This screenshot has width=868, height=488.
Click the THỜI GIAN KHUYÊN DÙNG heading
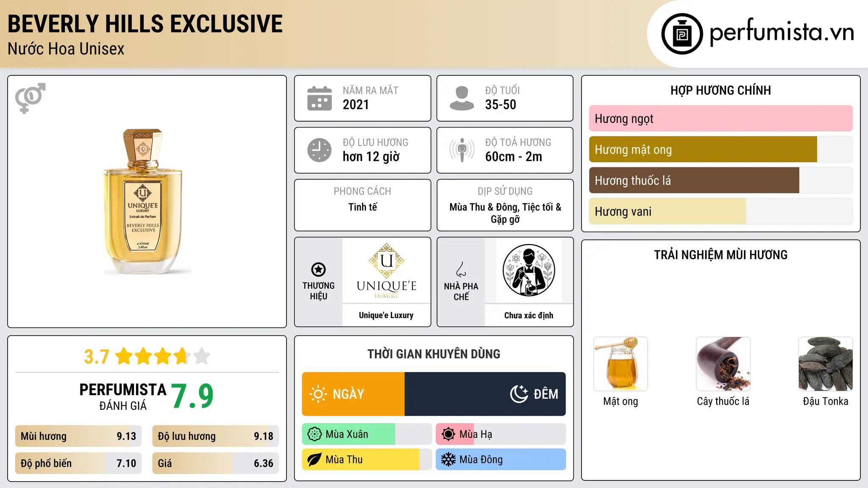(434, 354)
